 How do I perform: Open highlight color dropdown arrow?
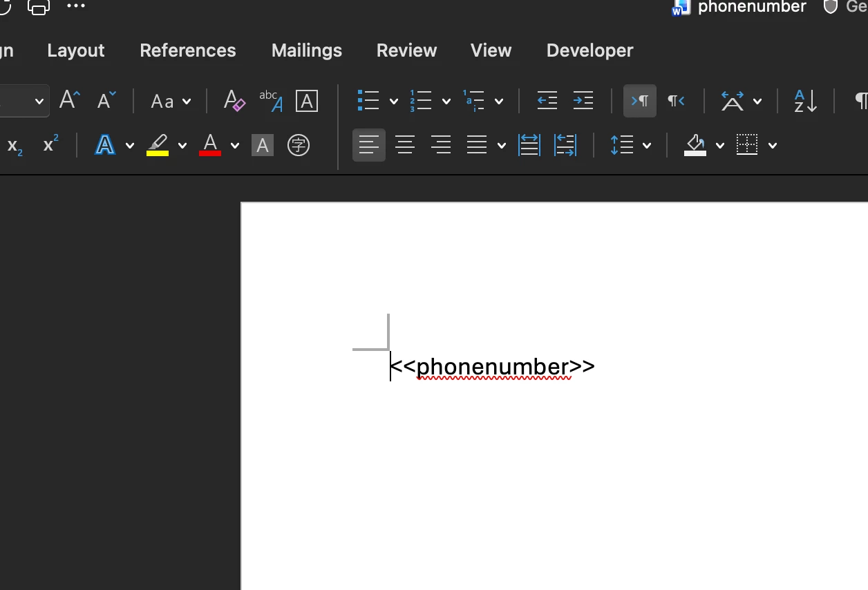(x=182, y=146)
